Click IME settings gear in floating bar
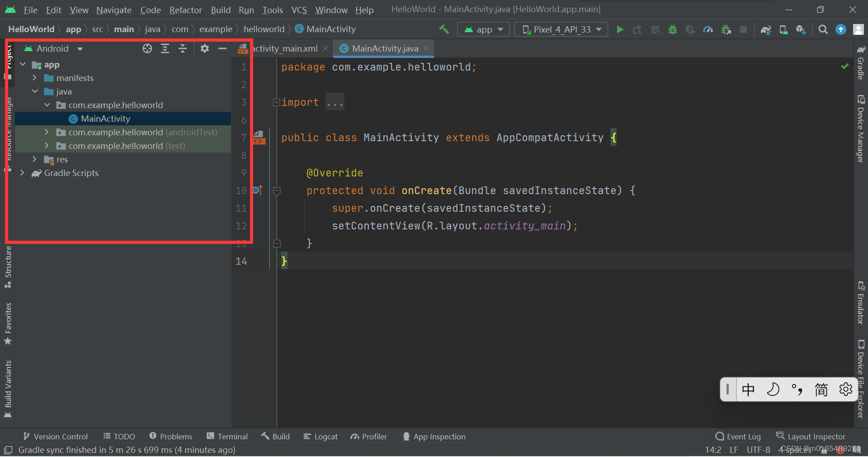The height and width of the screenshot is (457, 868). click(845, 389)
